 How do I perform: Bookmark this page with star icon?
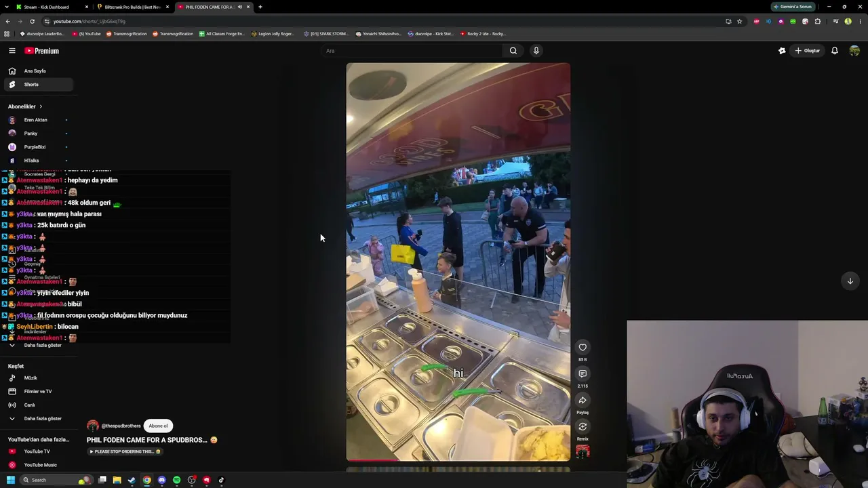[740, 21]
